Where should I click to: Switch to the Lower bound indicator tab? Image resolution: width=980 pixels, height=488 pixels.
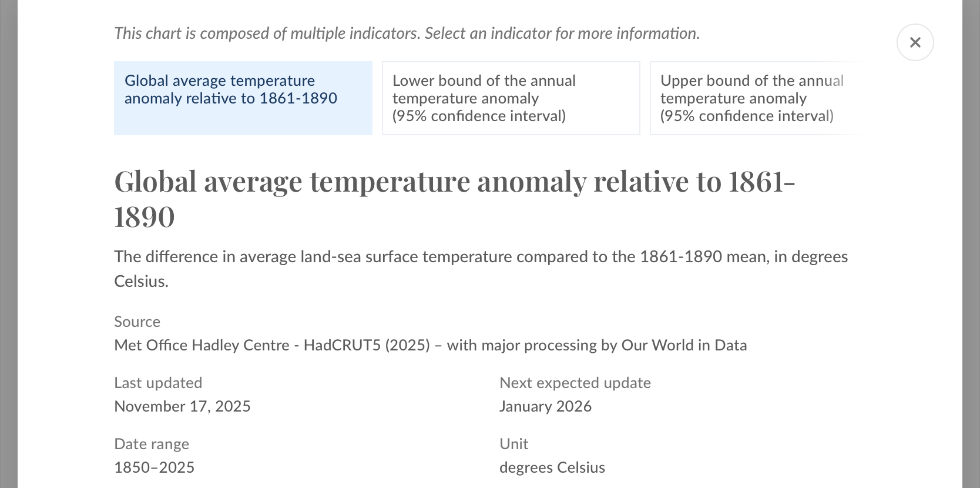coord(511,98)
